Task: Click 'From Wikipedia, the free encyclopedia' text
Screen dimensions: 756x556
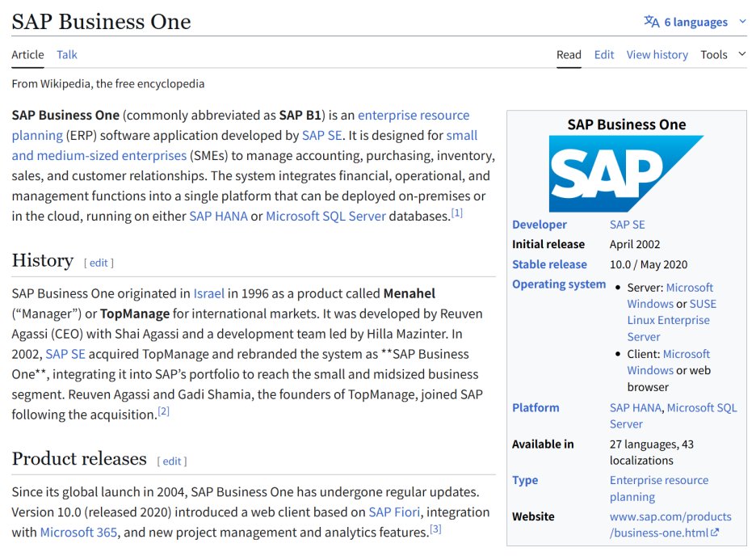Action: 108,84
